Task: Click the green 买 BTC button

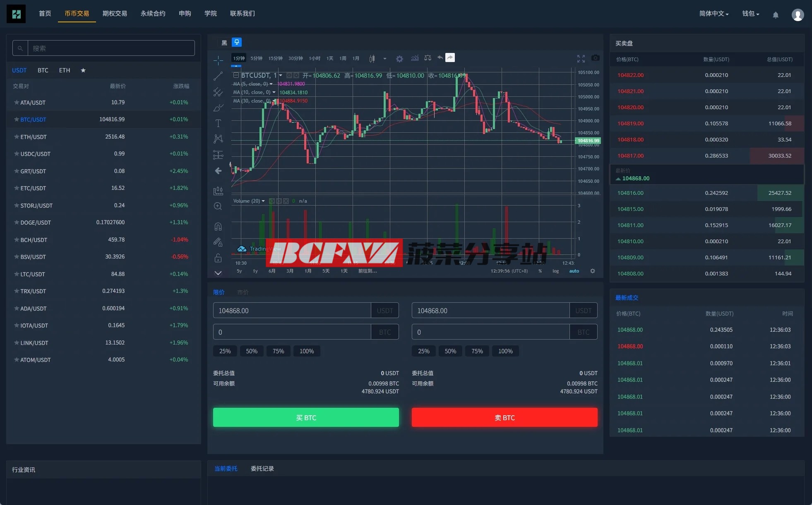Action: click(306, 418)
